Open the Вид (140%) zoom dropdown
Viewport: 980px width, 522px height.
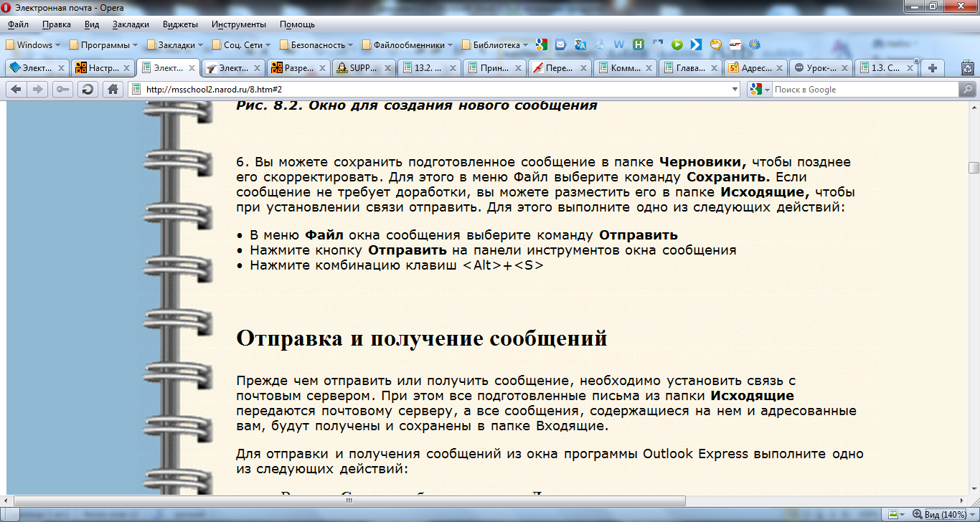click(x=945, y=514)
